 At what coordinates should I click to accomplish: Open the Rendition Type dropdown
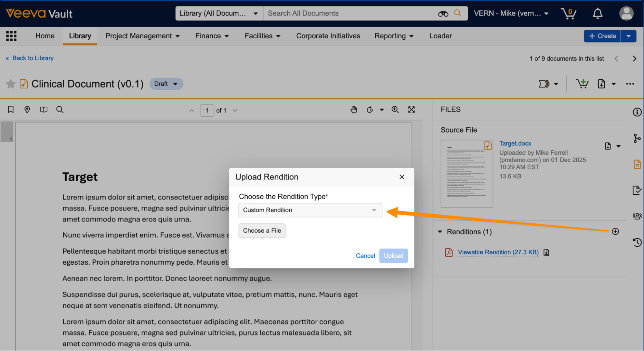click(310, 210)
